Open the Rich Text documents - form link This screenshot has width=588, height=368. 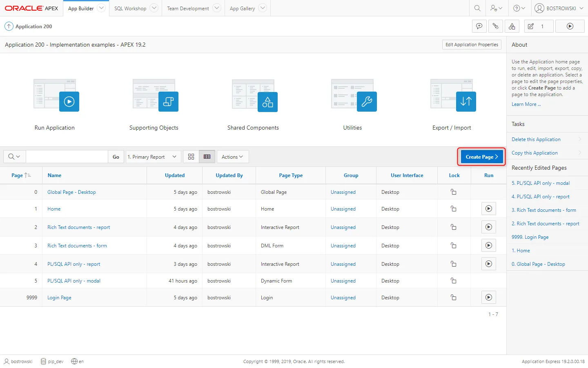click(x=77, y=246)
